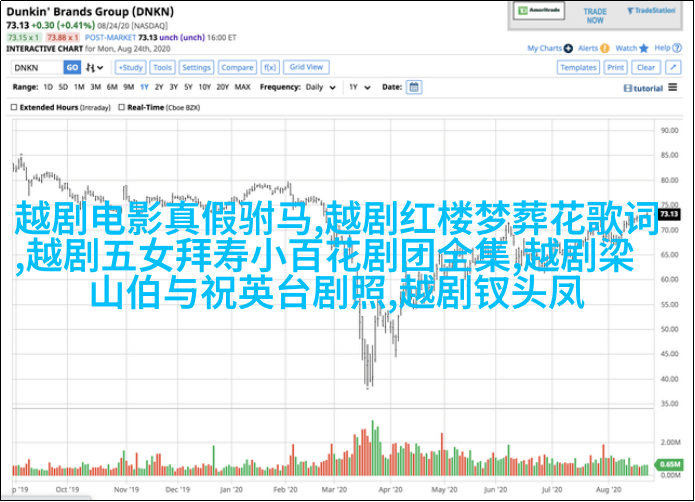This screenshot has height=502, width=695.
Task: Click the TradeStation logo link
Action: (651, 11)
